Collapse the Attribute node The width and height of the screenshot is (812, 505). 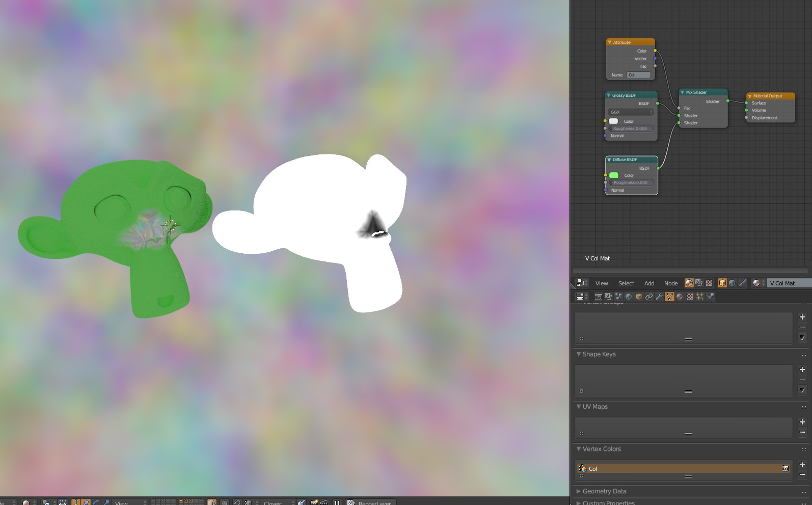(x=609, y=42)
